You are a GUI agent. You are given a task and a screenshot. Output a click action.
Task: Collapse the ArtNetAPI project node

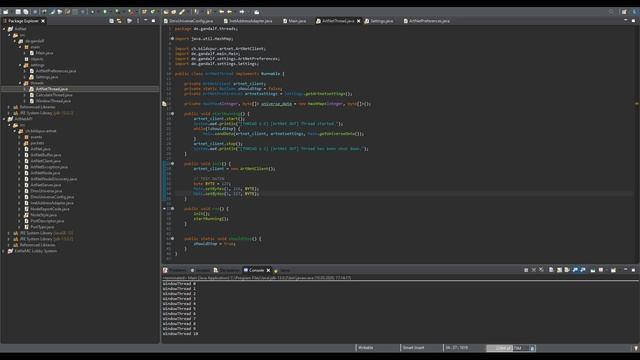(4, 119)
